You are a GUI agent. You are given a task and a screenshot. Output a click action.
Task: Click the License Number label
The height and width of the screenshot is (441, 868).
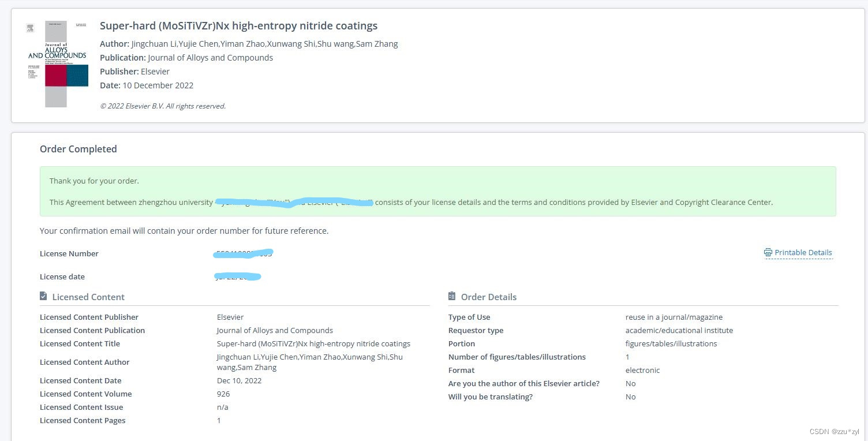69,253
